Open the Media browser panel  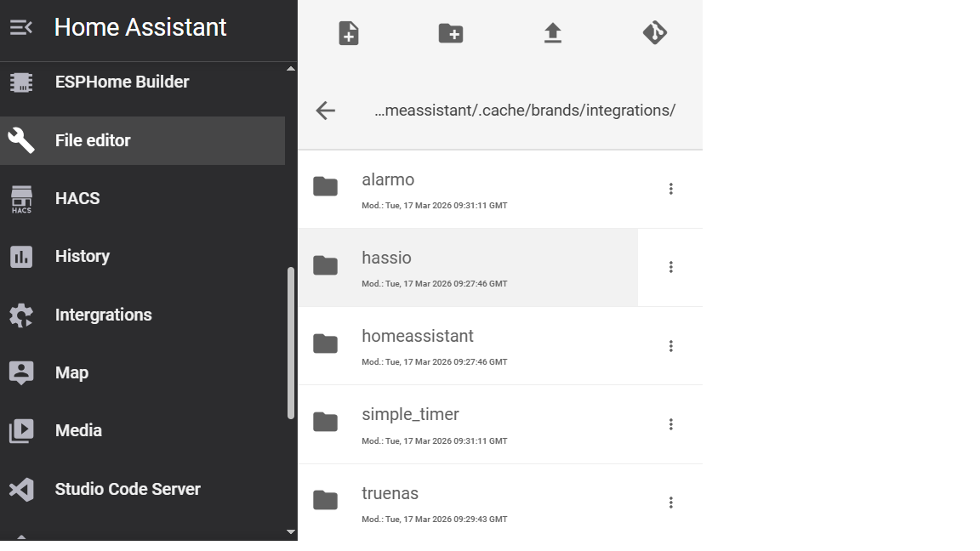78,431
